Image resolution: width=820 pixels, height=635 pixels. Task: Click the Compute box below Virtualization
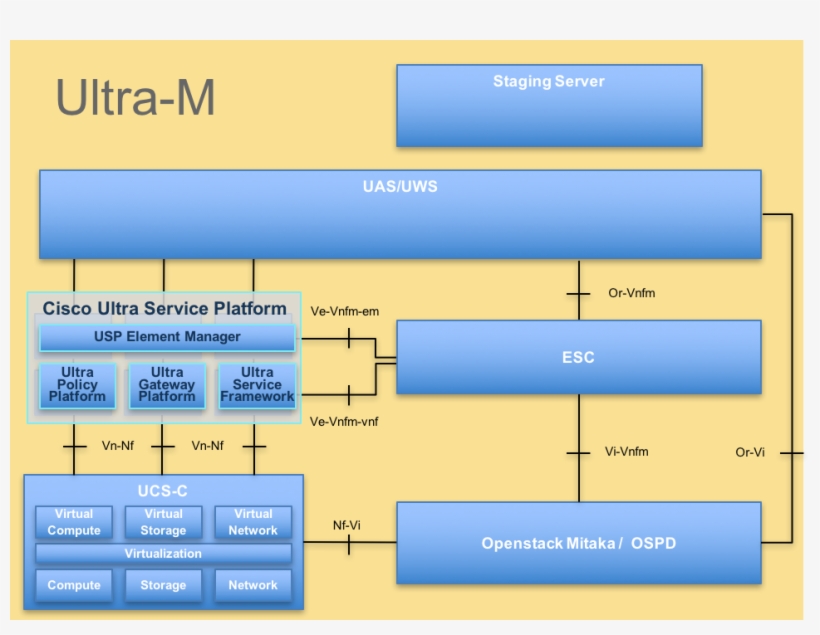pyautogui.click(x=74, y=585)
